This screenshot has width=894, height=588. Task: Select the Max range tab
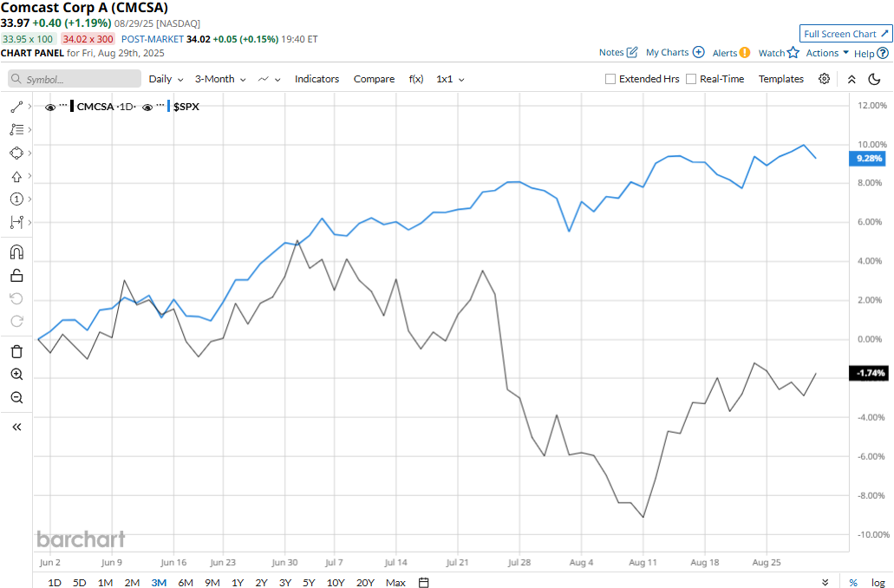pyautogui.click(x=395, y=582)
